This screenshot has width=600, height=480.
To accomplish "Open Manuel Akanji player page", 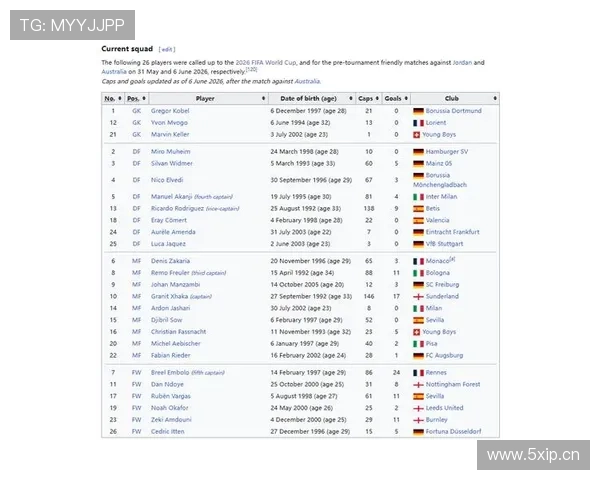I will (x=171, y=196).
